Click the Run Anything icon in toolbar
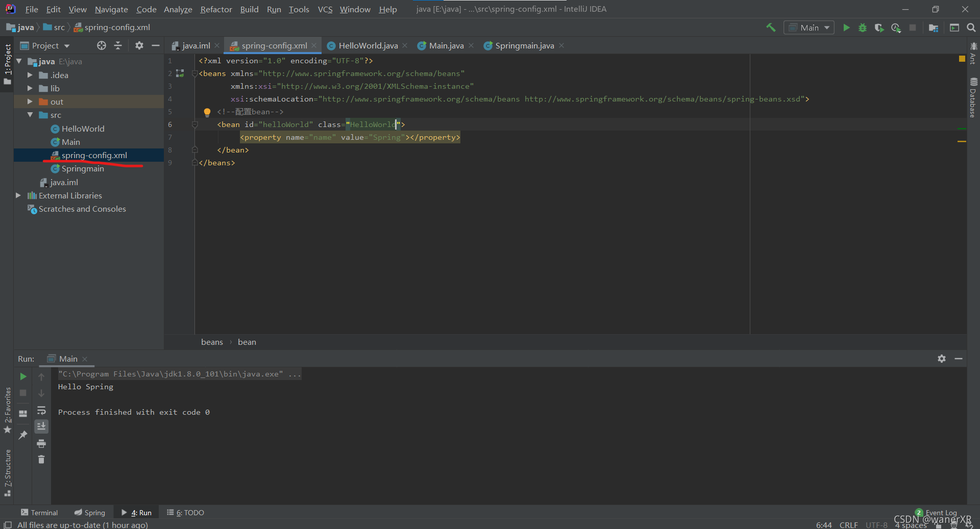Image resolution: width=980 pixels, height=529 pixels. click(x=954, y=28)
